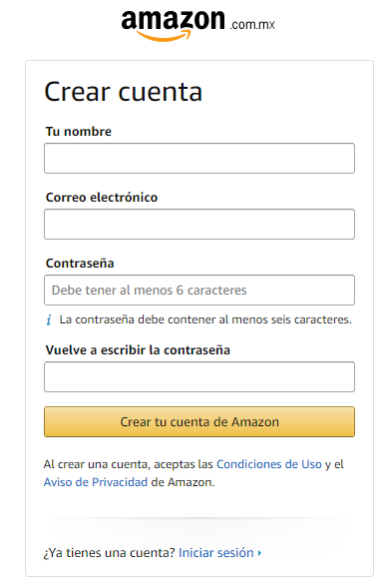Click the blue info icon below the Contraseña field
Image resolution: width=387 pixels, height=588 pixels.
pos(49,320)
